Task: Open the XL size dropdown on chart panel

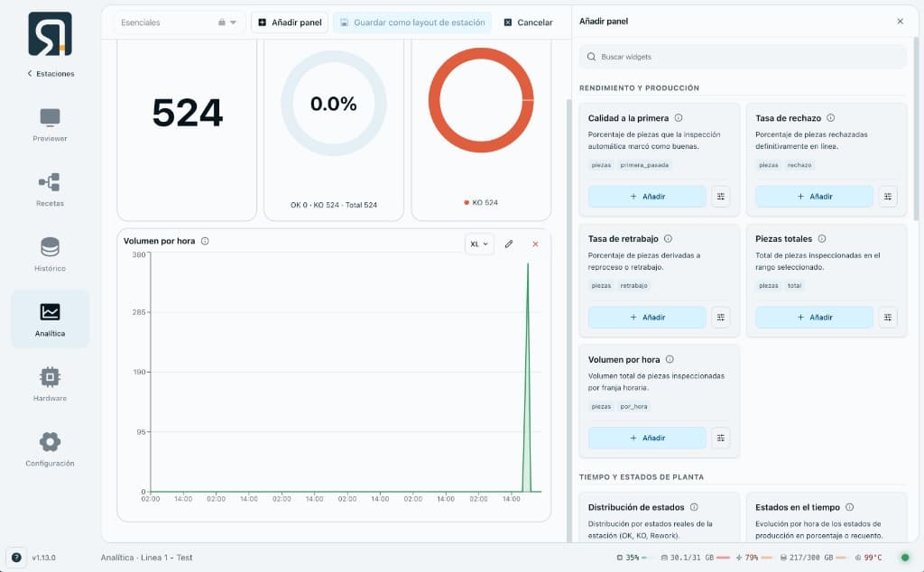Action: tap(479, 244)
